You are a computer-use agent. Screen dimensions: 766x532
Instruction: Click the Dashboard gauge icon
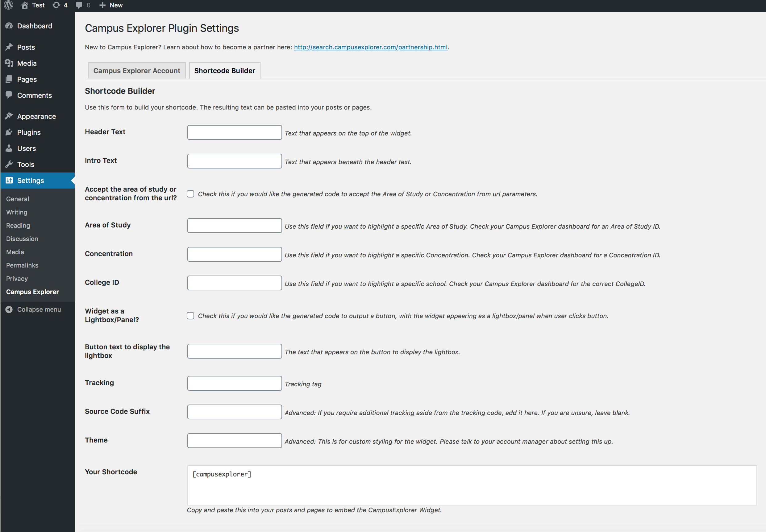click(x=9, y=26)
